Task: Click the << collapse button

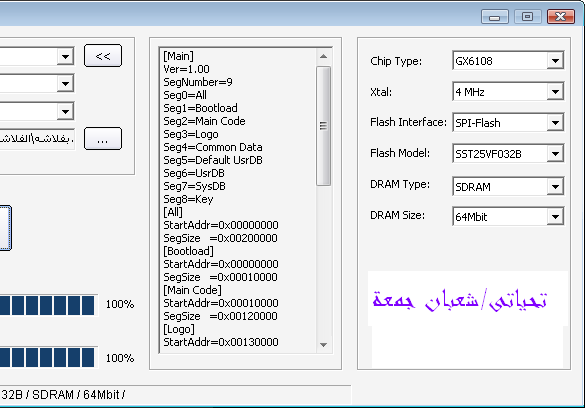Action: (103, 56)
